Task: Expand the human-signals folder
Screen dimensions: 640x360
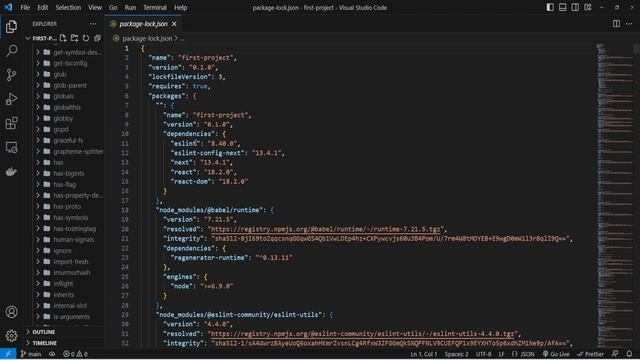Action: tap(38, 240)
